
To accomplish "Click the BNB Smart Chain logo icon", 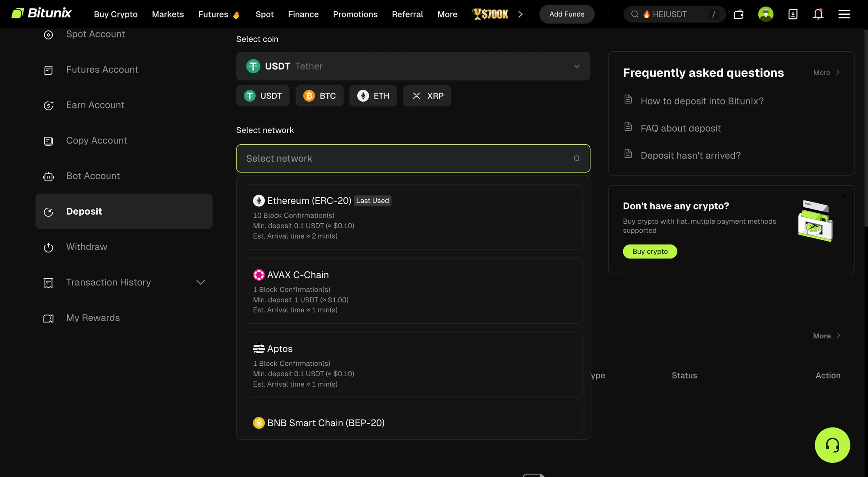I will 259,423.
